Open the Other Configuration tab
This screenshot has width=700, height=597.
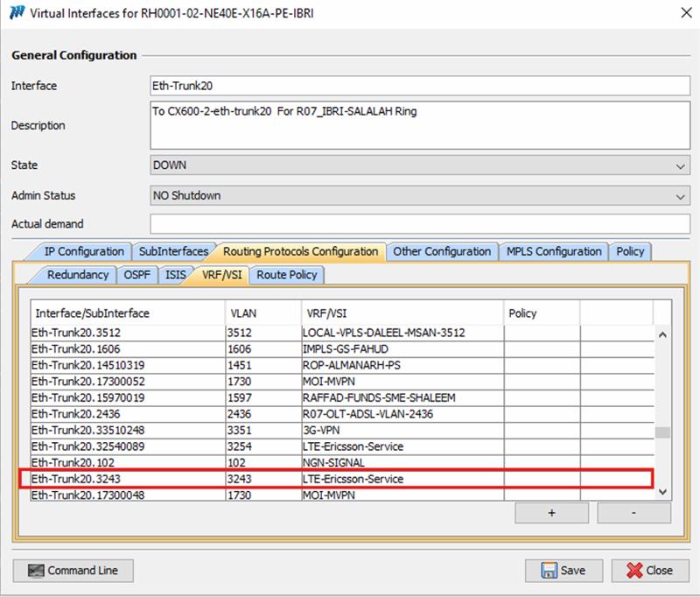click(442, 251)
